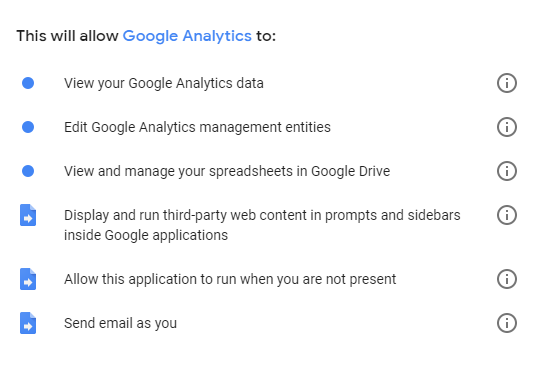Click blue dot beside View your Google Analytics data

tap(28, 83)
